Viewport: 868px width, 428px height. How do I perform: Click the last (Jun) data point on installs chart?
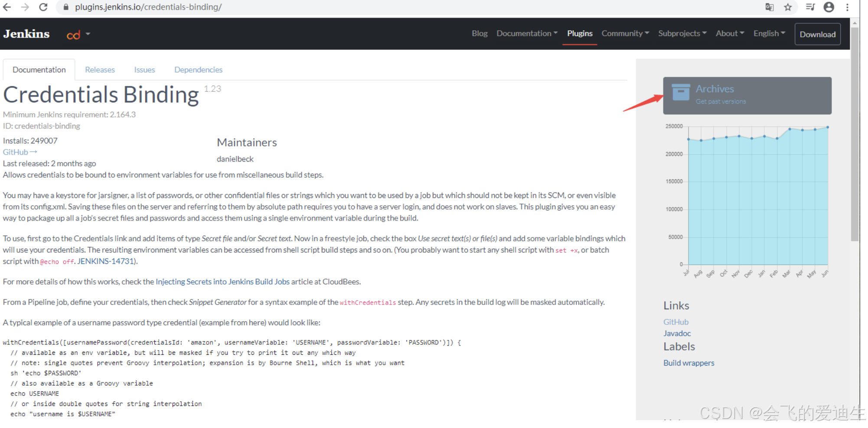click(828, 127)
